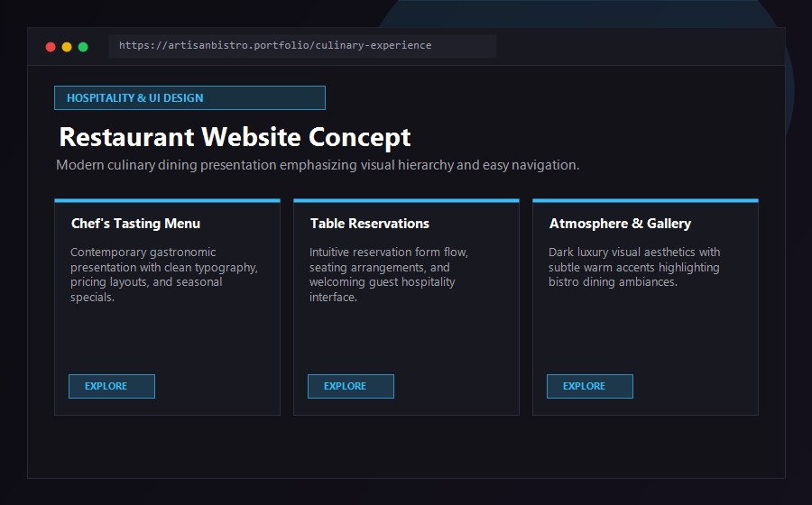Click the Restaurant Website Concept heading
Viewport: 812px width, 505px height.
pos(235,138)
